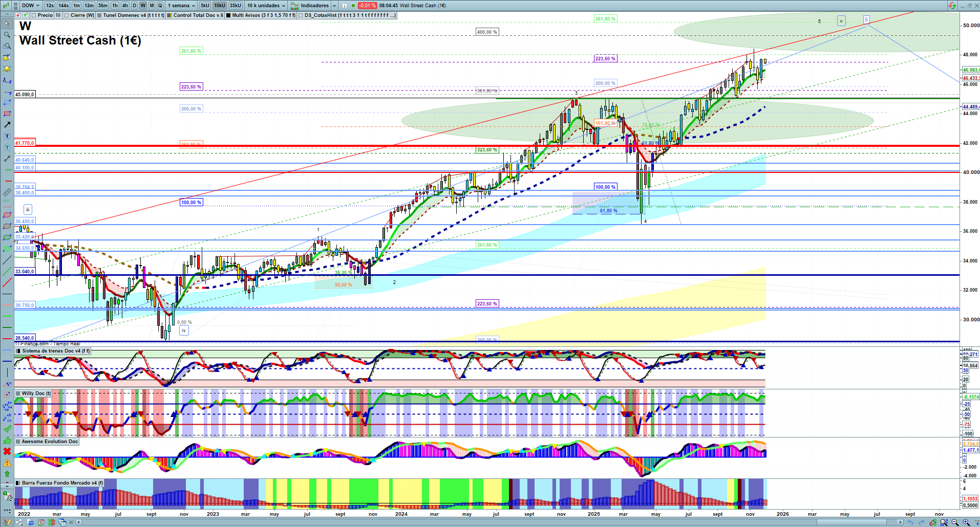Toggle Multi Avisos indicator box
Screen dimensions: 980x527
[x=228, y=15]
